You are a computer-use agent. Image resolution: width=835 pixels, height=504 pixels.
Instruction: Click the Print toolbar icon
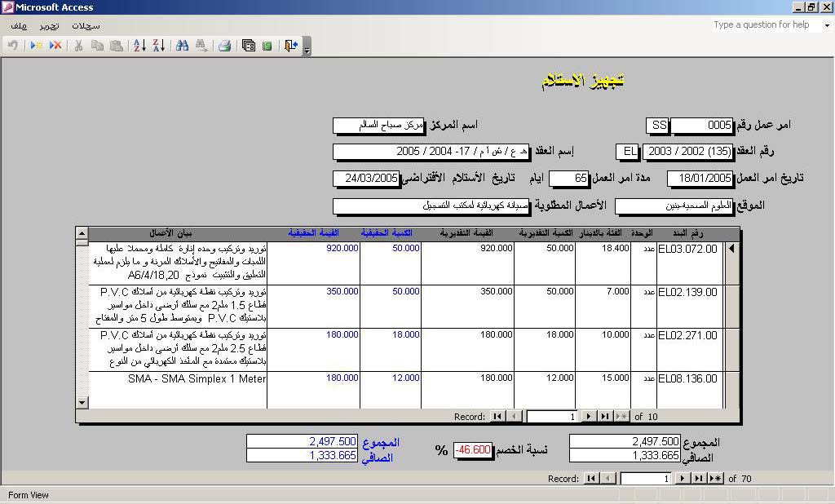(224, 46)
